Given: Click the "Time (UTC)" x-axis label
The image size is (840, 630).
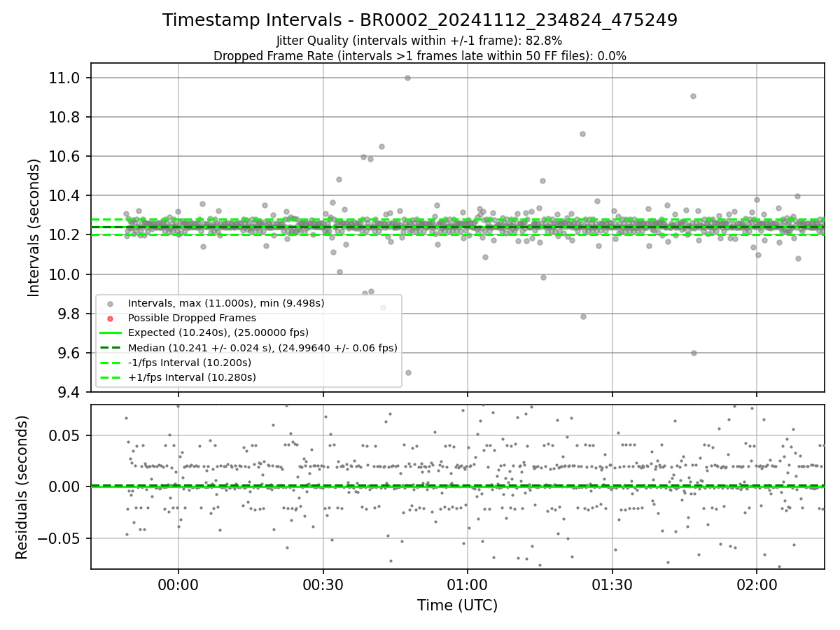Looking at the screenshot, I should click(457, 605).
